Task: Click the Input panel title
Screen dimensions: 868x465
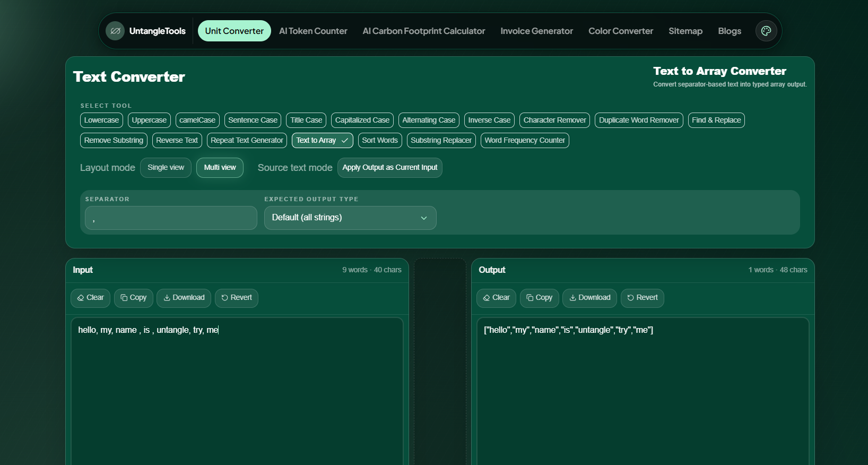Action: [83, 270]
